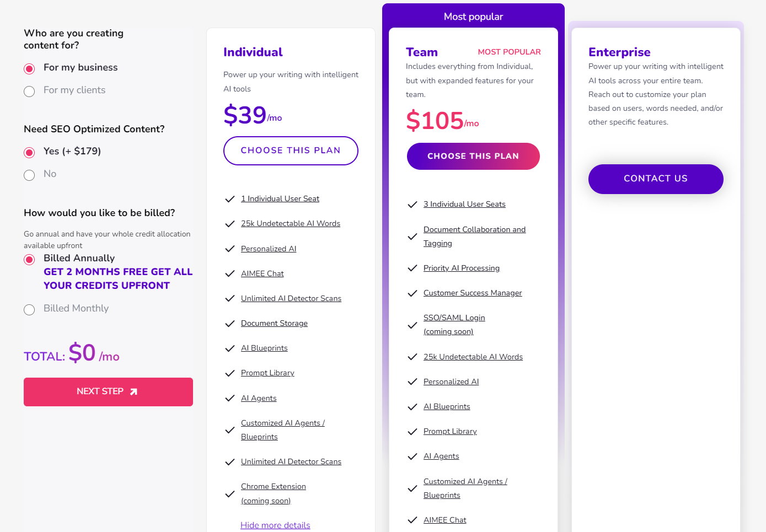Click the checkmark icon beside "1 Individual User Seat"
766x532 pixels.
click(x=230, y=199)
